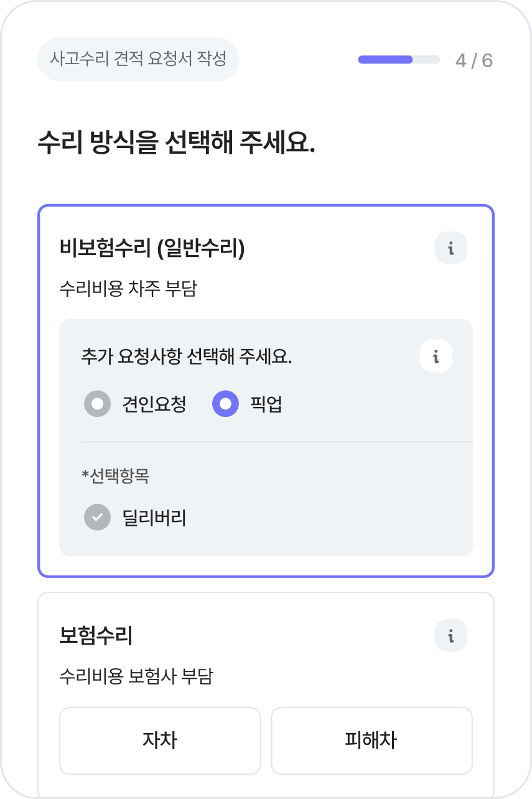Click the 추가 요청사항 선택해 주세요 prompt
Viewport: 532px width, 799px height.
(x=187, y=357)
